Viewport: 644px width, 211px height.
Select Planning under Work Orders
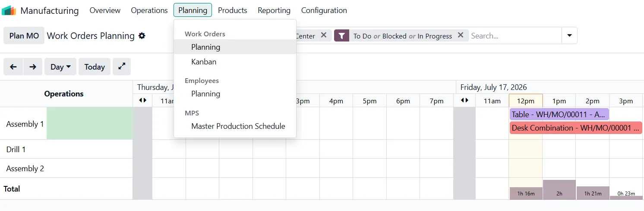click(x=235, y=47)
